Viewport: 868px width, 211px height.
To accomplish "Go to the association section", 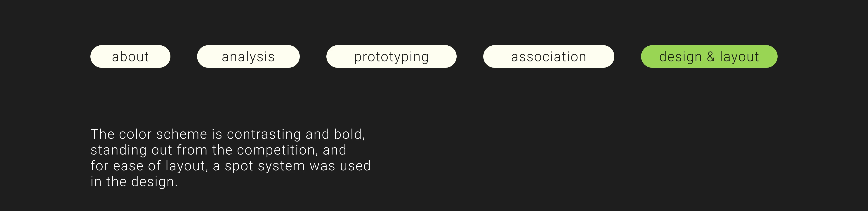I will pos(549,56).
